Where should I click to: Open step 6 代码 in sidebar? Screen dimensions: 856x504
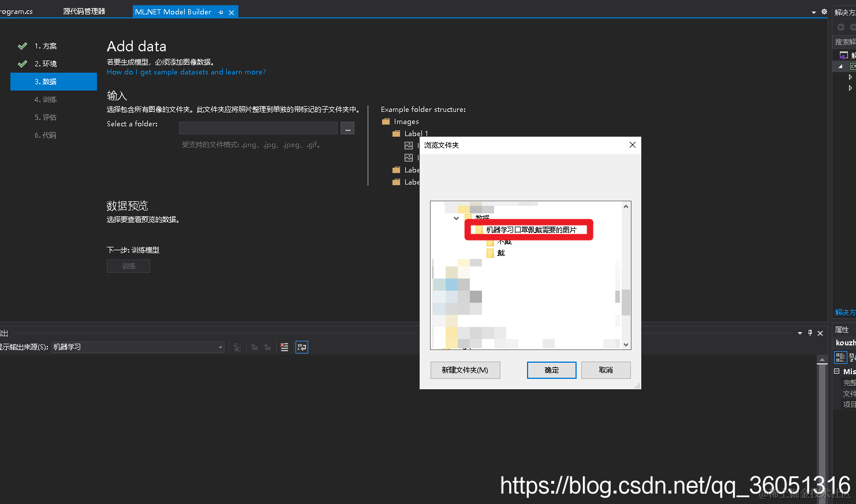pyautogui.click(x=45, y=136)
